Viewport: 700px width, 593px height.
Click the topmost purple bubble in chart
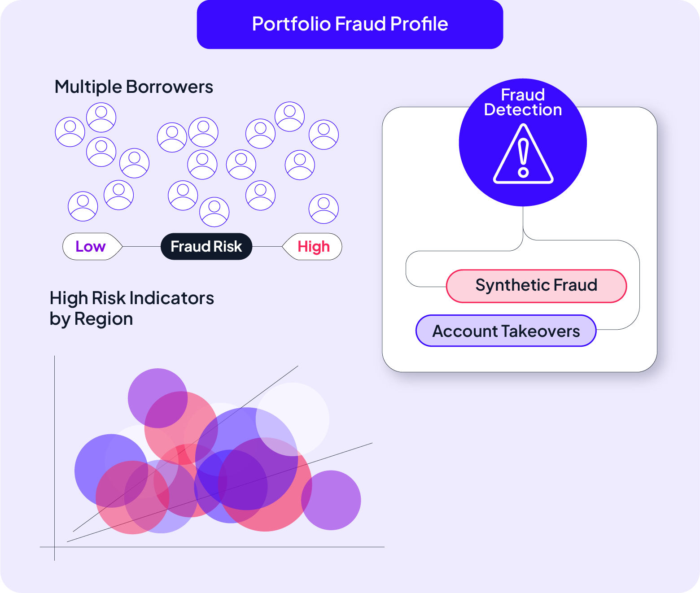tap(157, 398)
